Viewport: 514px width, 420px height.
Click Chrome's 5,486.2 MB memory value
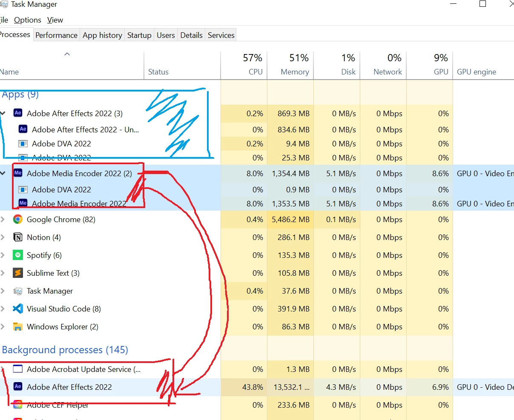(290, 220)
